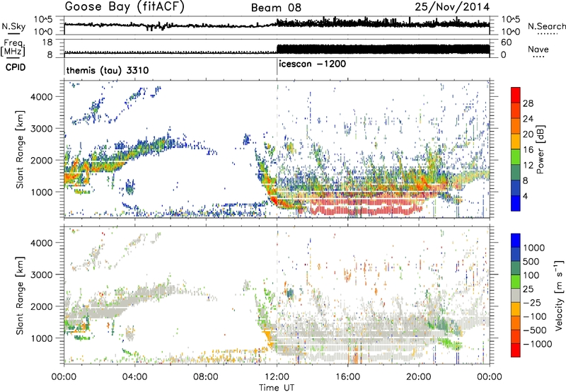Screen dimensions: 566x392
Task: Click 'icescan -1200' mode text
Action: coord(312,64)
